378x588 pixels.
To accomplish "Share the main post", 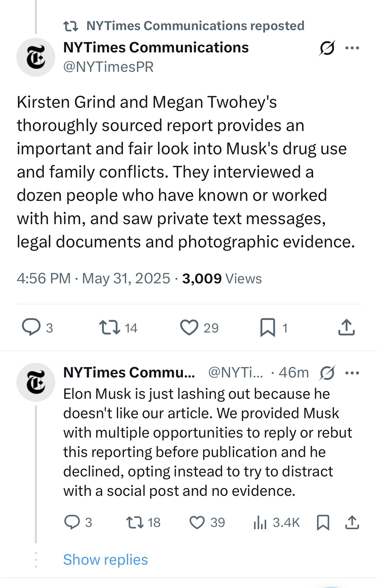I will [346, 327].
